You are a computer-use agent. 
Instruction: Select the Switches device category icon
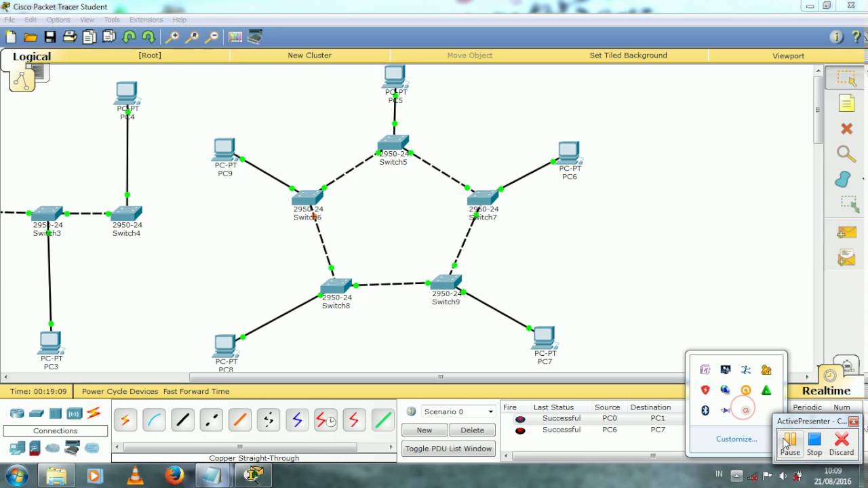click(x=37, y=413)
